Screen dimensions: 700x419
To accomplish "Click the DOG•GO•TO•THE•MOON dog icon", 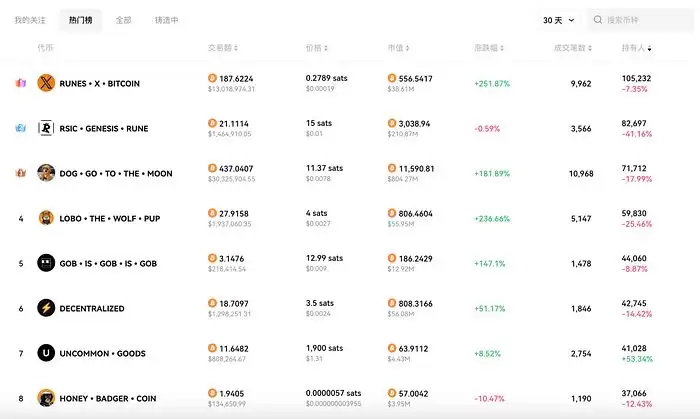I will (45, 173).
